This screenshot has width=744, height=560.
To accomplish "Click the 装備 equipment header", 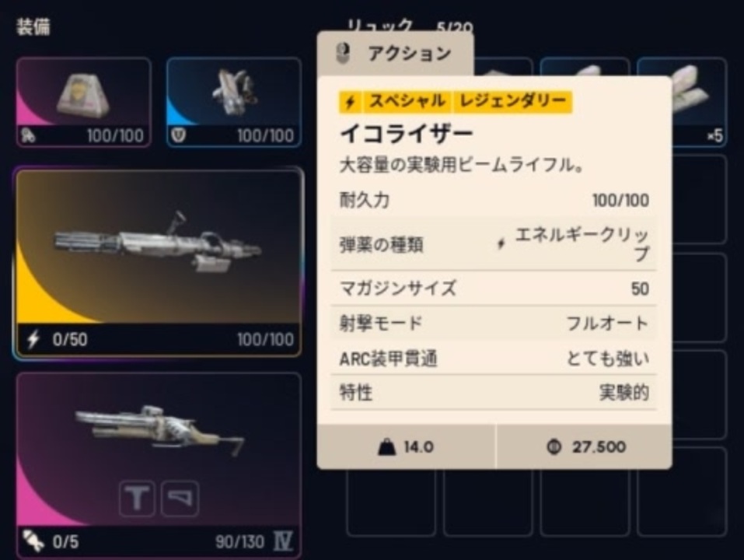I will tap(33, 26).
